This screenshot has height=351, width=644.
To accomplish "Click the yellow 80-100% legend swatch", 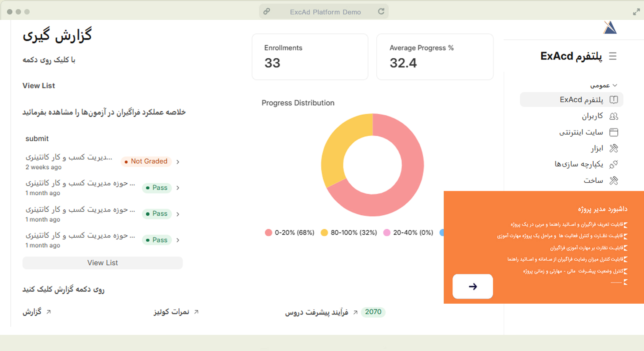I will point(324,232).
